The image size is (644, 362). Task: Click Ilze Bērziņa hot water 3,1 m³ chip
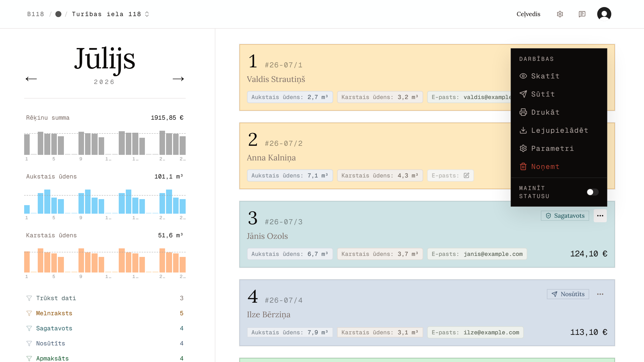380,332
